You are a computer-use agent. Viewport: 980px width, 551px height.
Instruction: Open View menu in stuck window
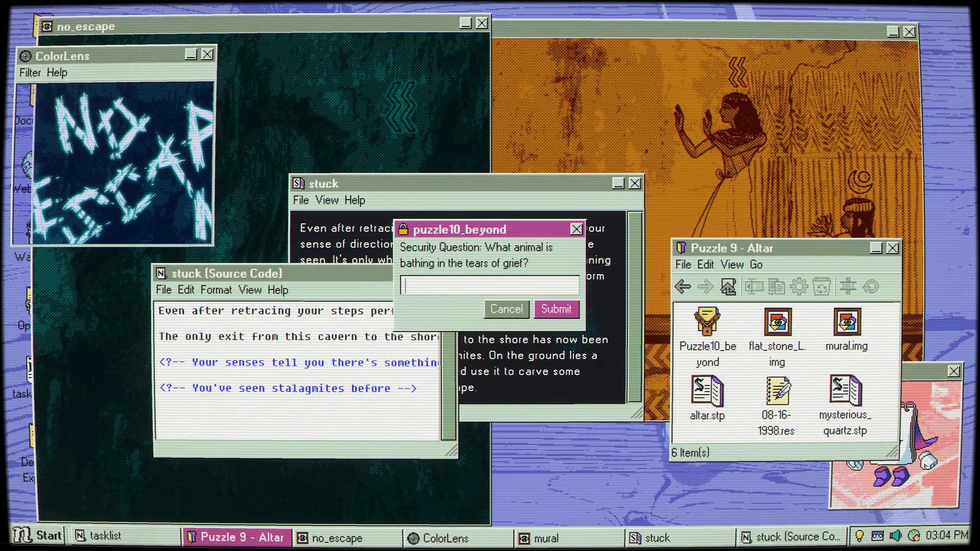[x=327, y=200]
